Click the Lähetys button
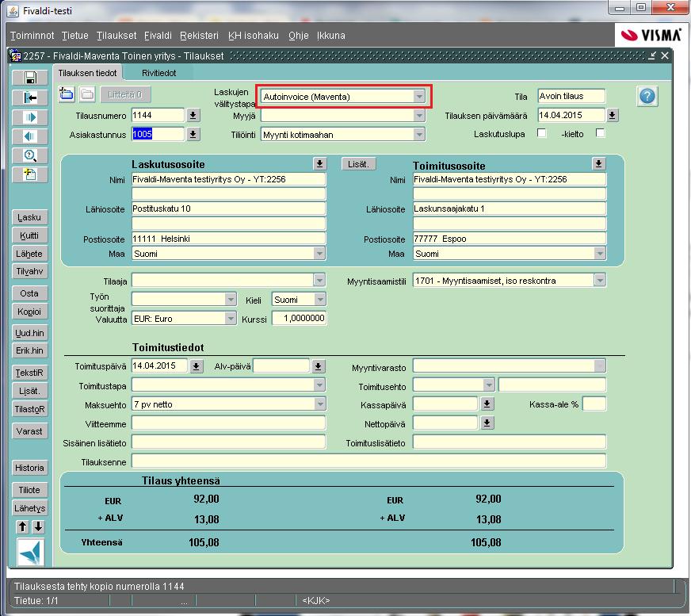This screenshot has width=691, height=616. [29, 508]
